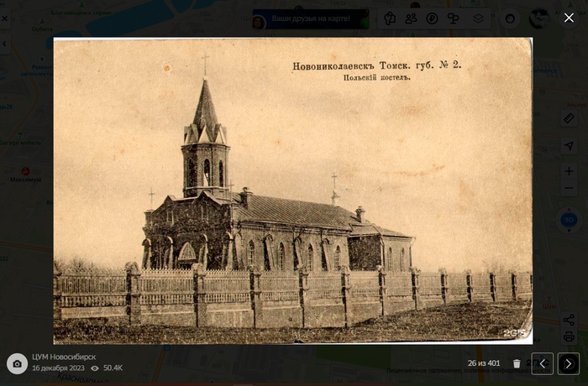Go to the previous photo
Screen dimensions: 588x386
tap(543, 363)
